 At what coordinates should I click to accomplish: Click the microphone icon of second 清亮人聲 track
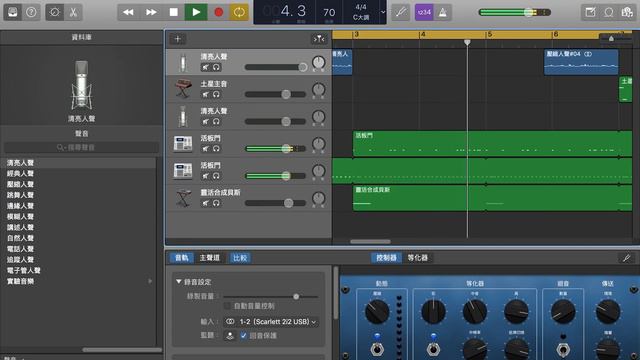(183, 116)
